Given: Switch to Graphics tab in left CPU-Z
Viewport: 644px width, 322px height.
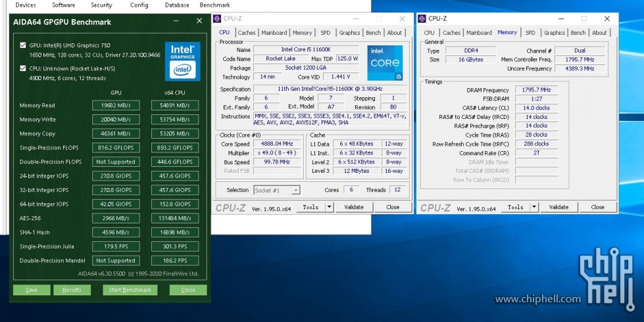Looking at the screenshot, I should click(349, 33).
